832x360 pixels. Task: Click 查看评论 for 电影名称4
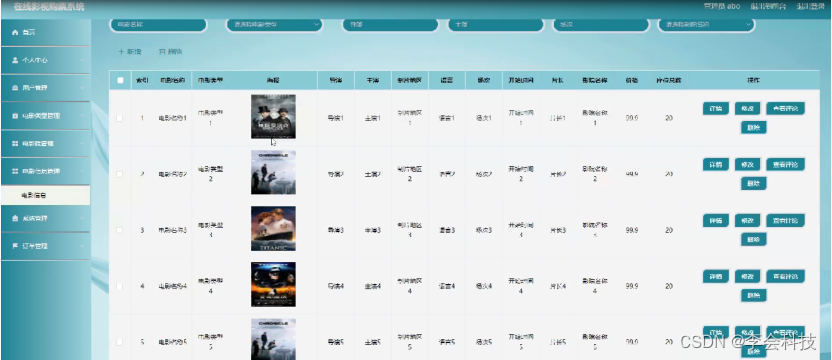click(x=785, y=276)
